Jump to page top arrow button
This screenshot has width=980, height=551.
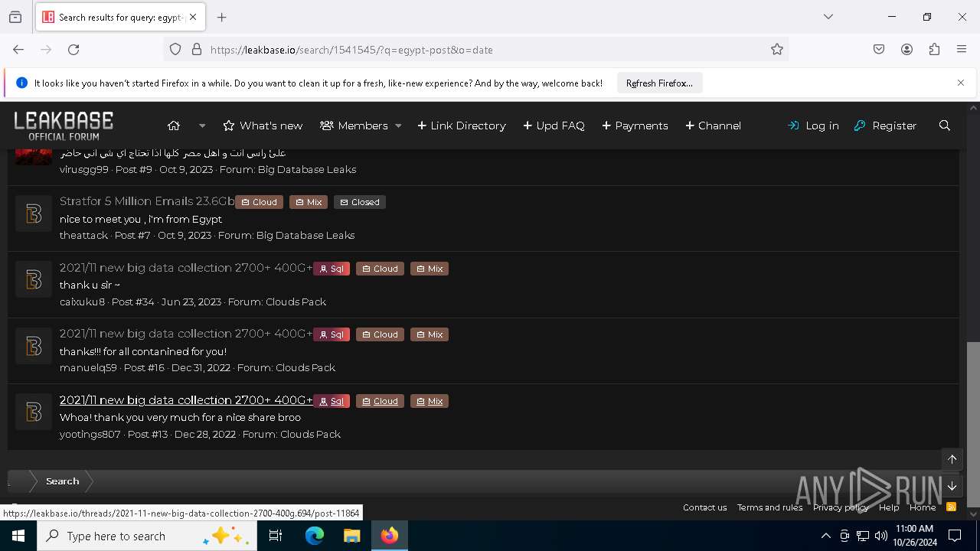tap(952, 459)
